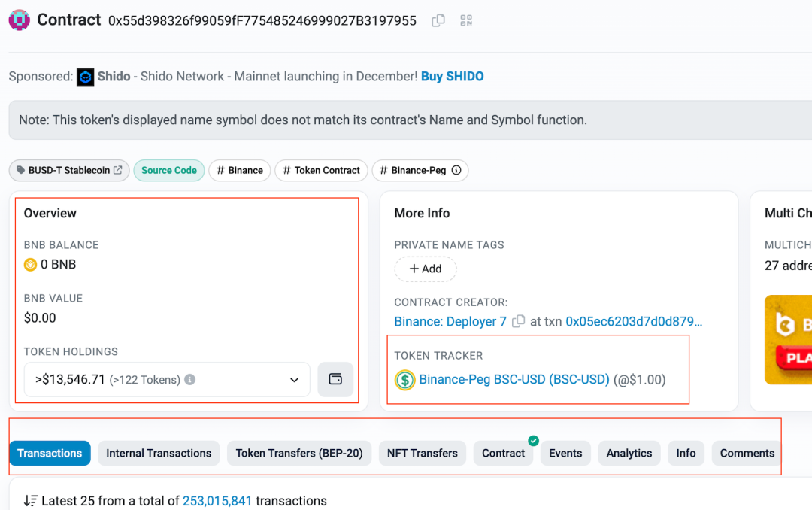Open the Buy SHIDO link
This screenshot has width=812, height=510.
point(452,77)
